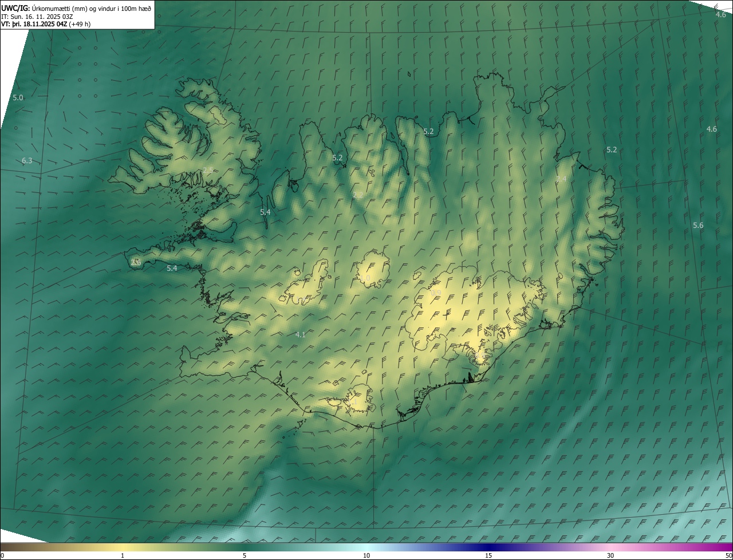
Task: Click the '50' tick on the color scale
Action: click(x=728, y=555)
